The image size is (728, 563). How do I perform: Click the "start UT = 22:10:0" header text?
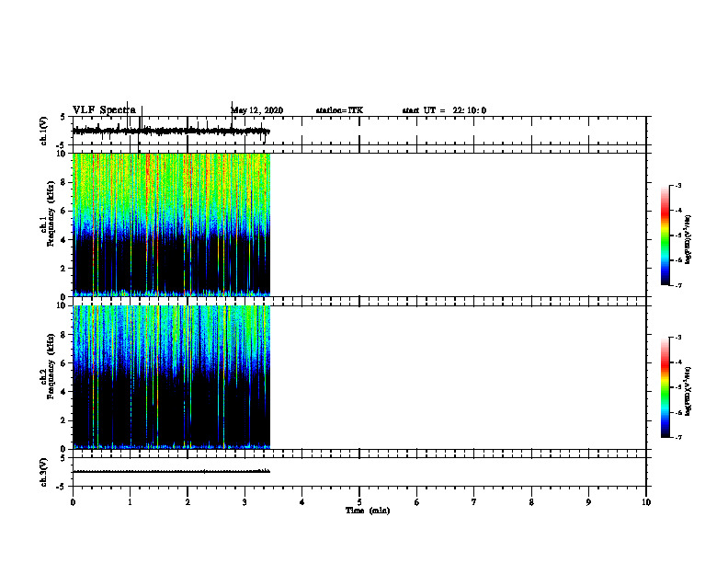(x=444, y=110)
